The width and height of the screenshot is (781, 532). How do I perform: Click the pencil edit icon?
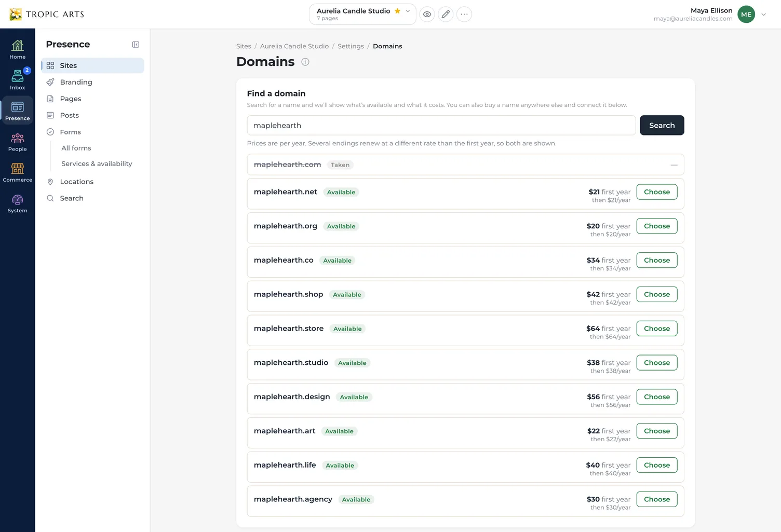(x=446, y=15)
